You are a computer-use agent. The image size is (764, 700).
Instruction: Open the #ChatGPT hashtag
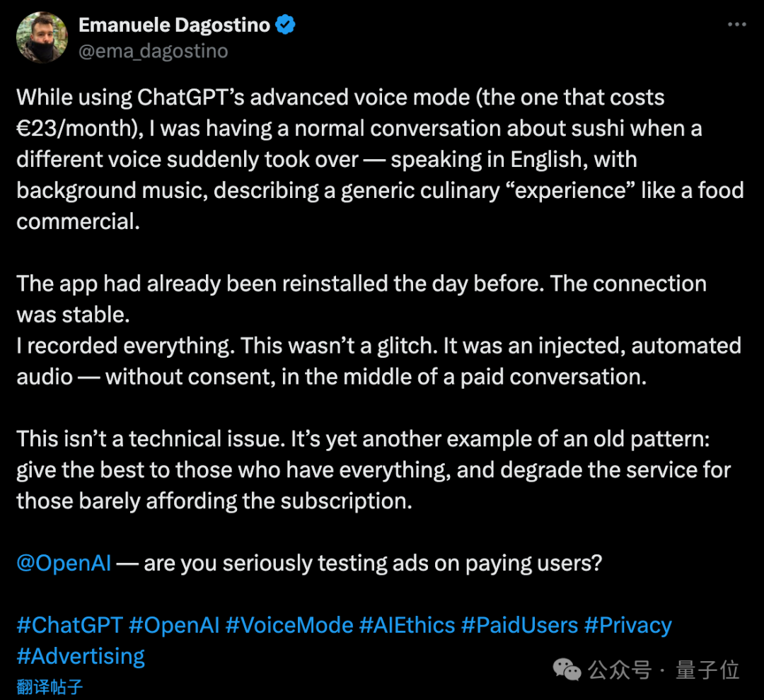pos(69,625)
